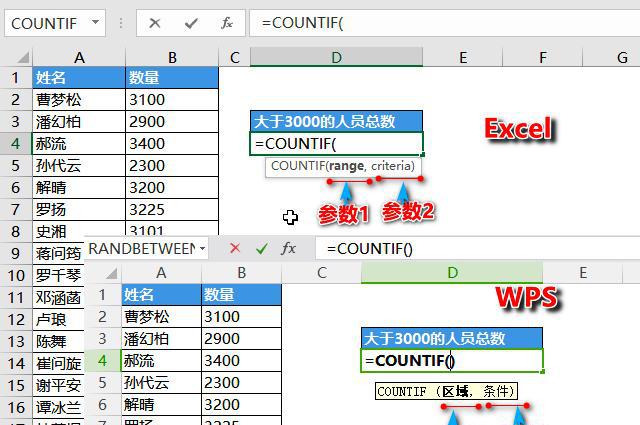640x425 pixels.
Task: Select WPS column D header
Action: click(452, 273)
